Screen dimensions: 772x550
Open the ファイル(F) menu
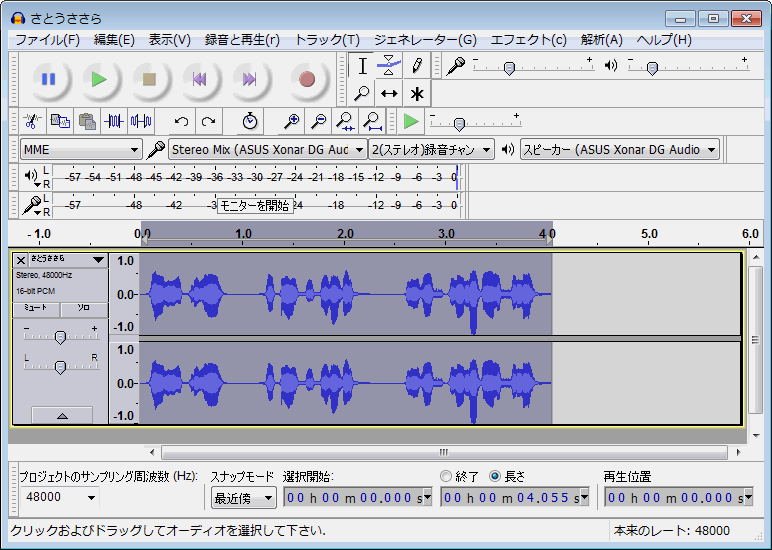coord(47,40)
